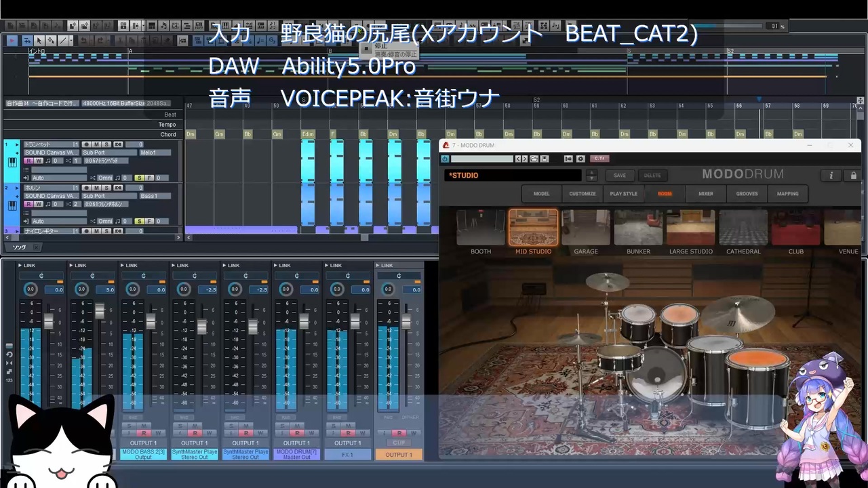Solo the ホルン track
This screenshot has height=488, width=868.
click(x=106, y=188)
